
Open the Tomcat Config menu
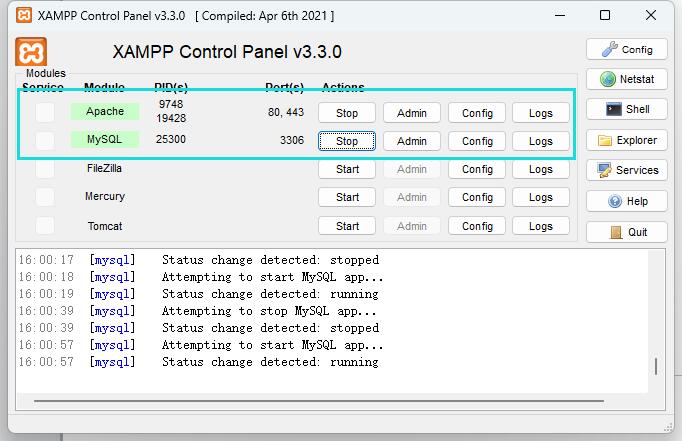(x=477, y=226)
